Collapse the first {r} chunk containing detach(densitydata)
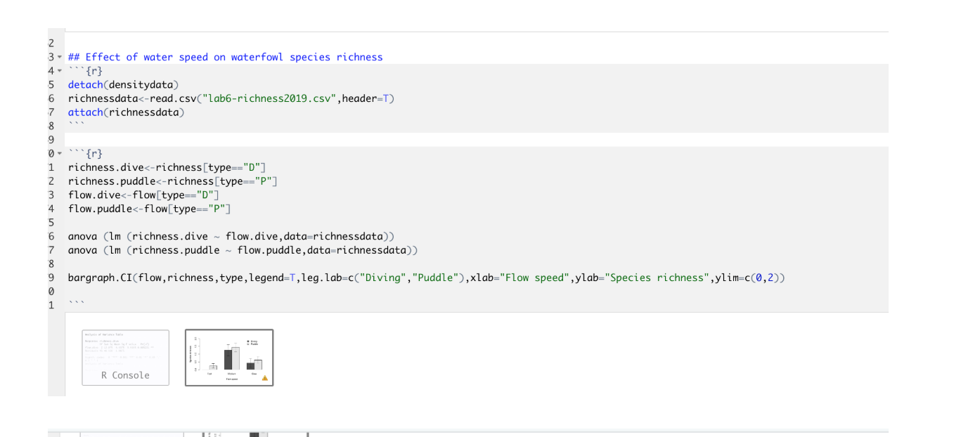This screenshot has width=980, height=437. (60, 71)
